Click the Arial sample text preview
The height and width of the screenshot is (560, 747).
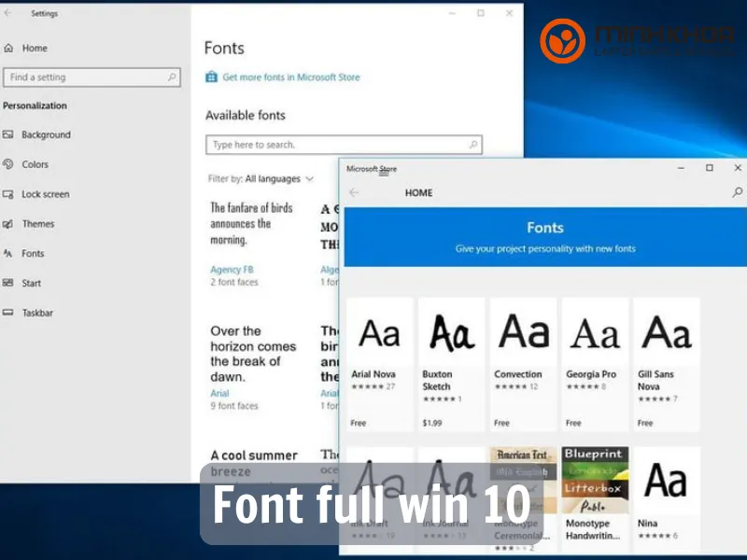click(x=253, y=354)
